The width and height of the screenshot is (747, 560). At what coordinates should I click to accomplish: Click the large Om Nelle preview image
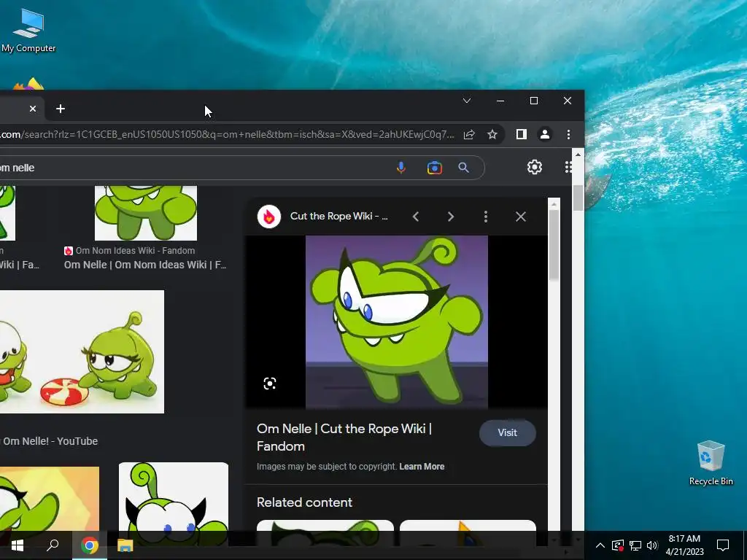(x=396, y=322)
